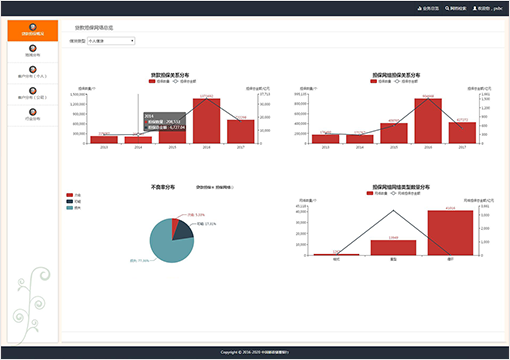Toggle the teal legend entry of the pie chart

point(74,208)
